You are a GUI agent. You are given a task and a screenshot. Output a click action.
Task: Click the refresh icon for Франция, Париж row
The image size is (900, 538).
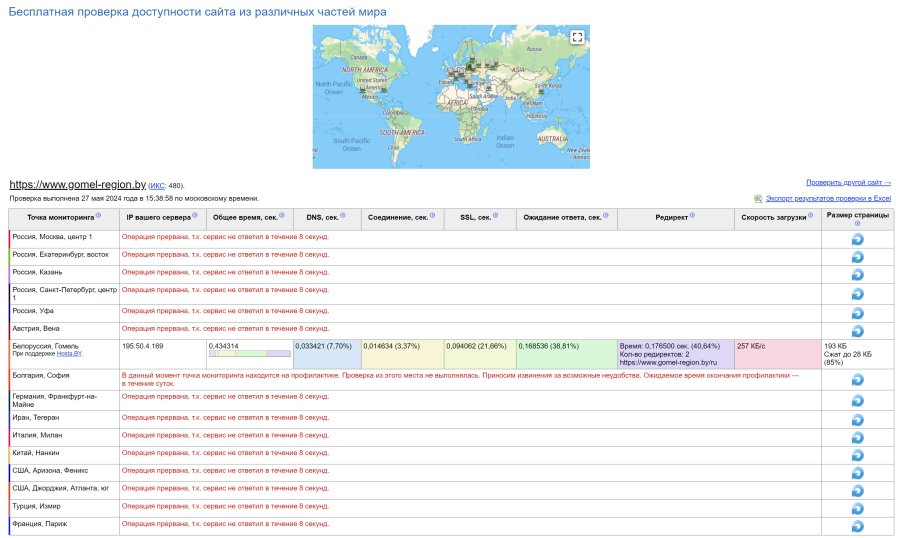tap(857, 527)
